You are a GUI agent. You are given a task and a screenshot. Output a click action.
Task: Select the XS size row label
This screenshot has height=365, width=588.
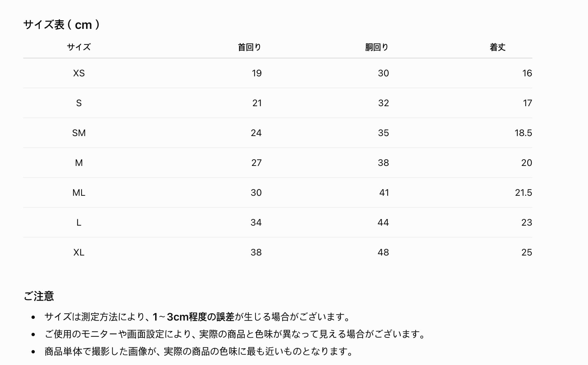pos(79,73)
